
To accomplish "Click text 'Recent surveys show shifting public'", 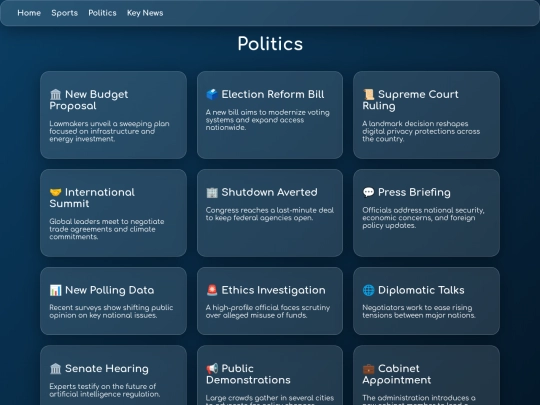I will pos(111,307).
